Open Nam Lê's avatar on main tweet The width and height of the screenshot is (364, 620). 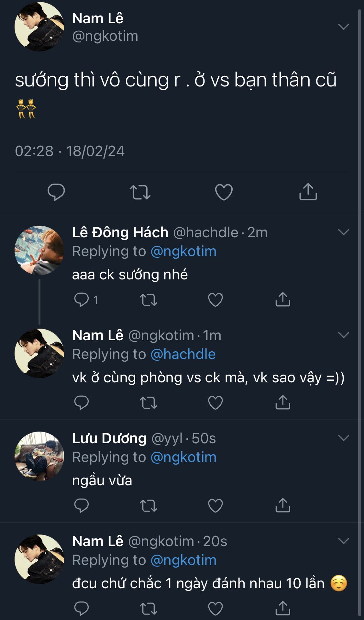[39, 27]
